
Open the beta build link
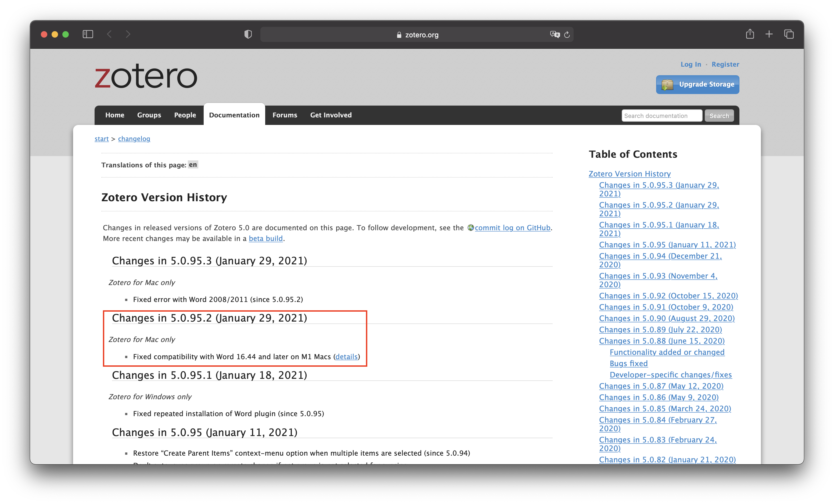coord(265,239)
